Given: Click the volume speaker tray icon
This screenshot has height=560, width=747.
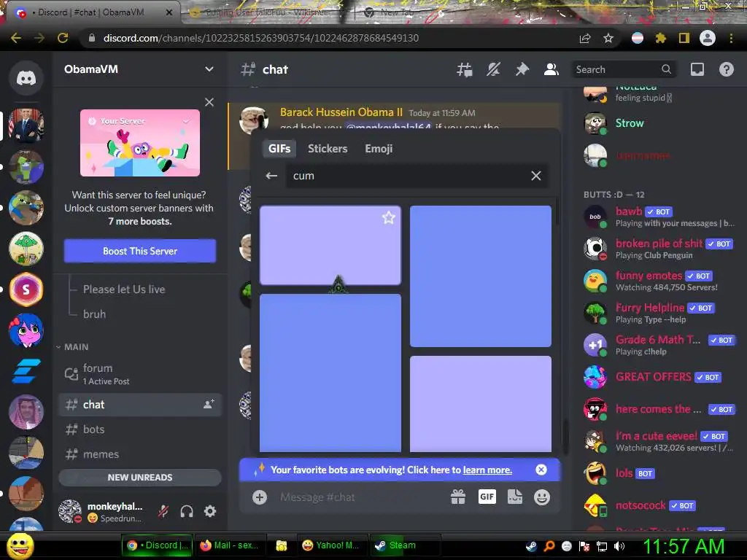Looking at the screenshot, I should 619,546.
